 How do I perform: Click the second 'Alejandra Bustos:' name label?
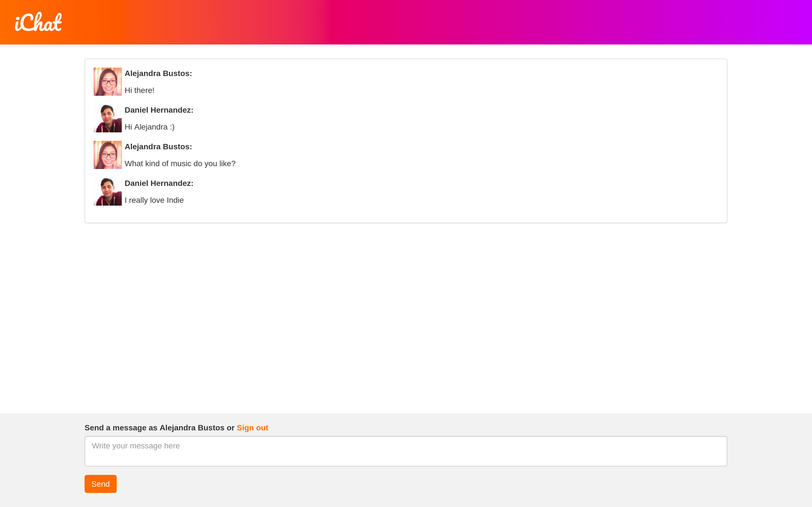click(158, 146)
